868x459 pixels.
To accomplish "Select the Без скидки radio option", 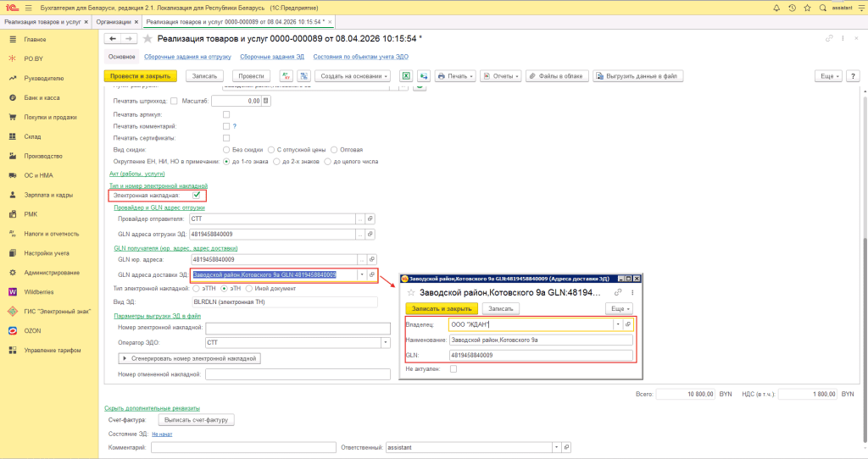I will [x=225, y=150].
